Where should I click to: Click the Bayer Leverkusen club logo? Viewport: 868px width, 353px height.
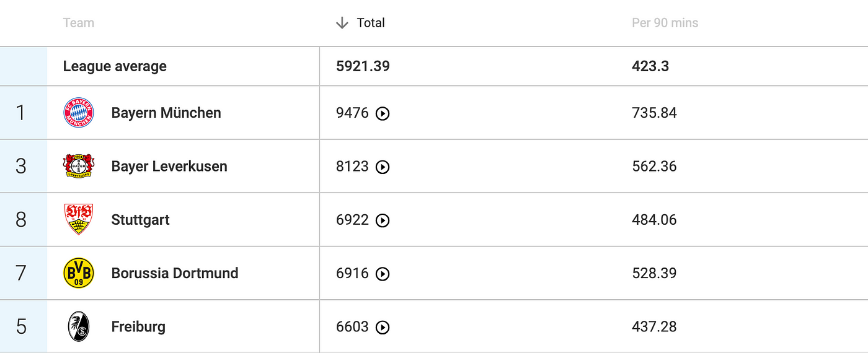pyautogui.click(x=79, y=166)
